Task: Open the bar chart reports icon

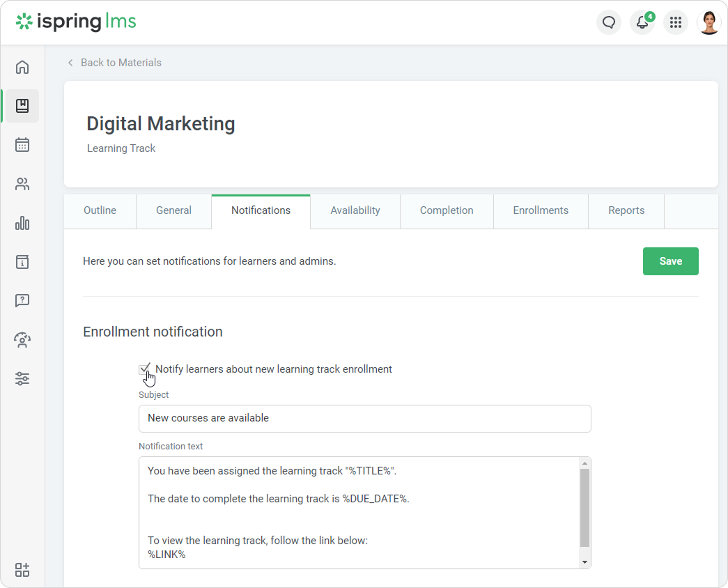Action: point(22,223)
